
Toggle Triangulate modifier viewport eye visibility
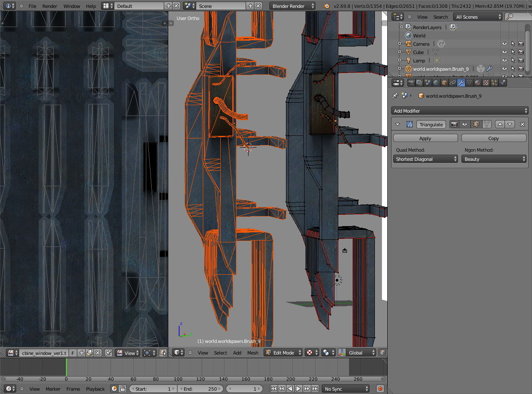tap(465, 124)
